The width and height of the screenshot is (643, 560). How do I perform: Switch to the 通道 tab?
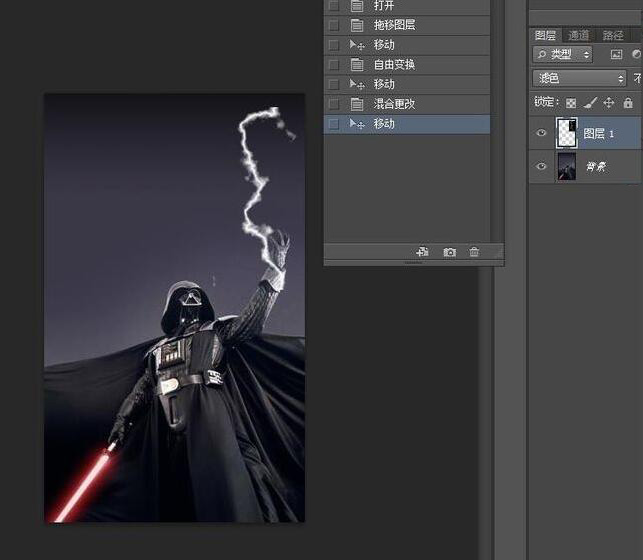[x=579, y=36]
